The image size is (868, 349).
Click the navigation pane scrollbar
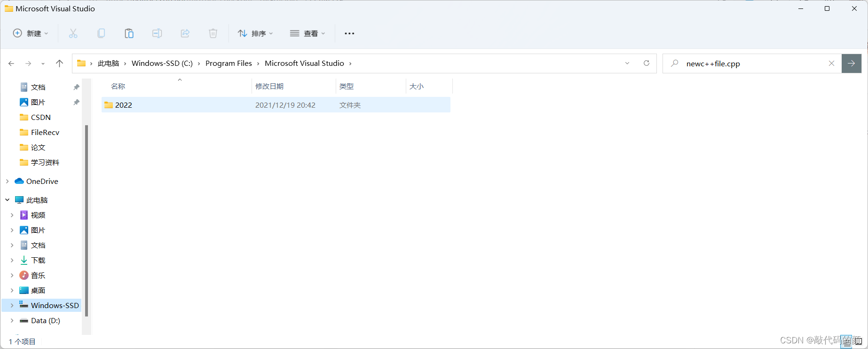87,221
